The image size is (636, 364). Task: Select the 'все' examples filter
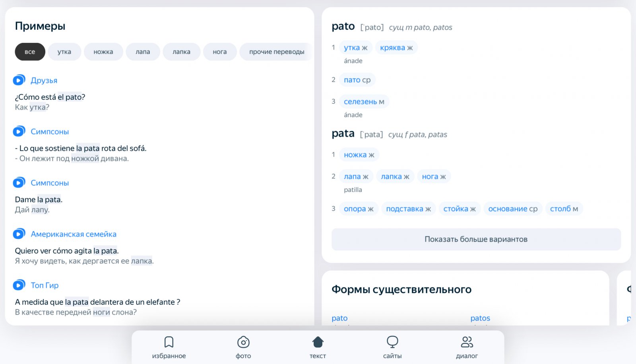(30, 52)
